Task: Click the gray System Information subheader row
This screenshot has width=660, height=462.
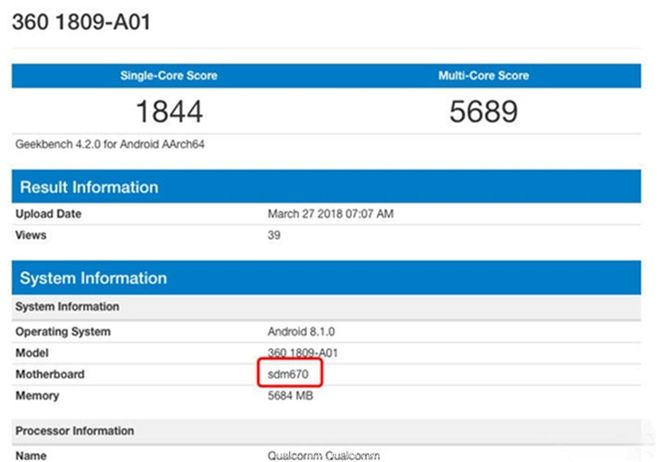Action: (x=67, y=307)
